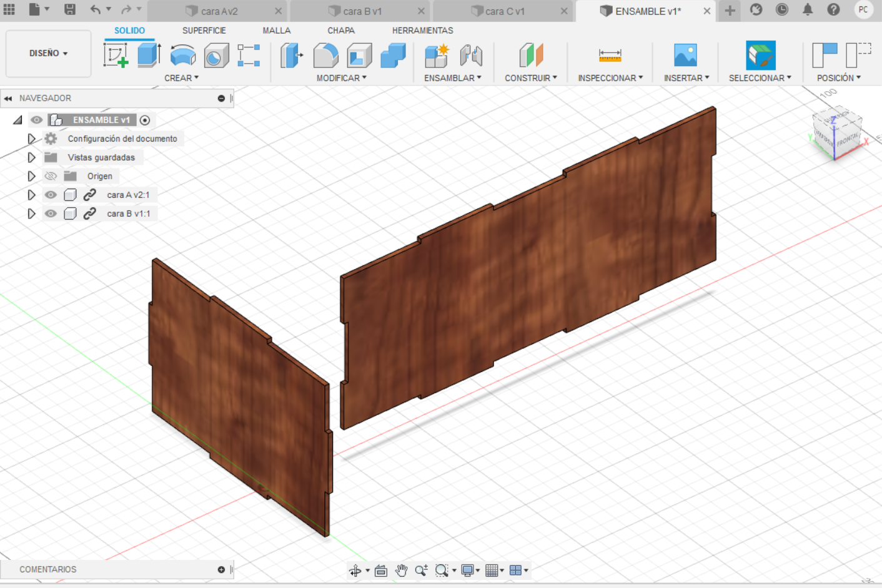The image size is (882, 588).
Task: Select the Revolve tool
Action: tap(182, 56)
